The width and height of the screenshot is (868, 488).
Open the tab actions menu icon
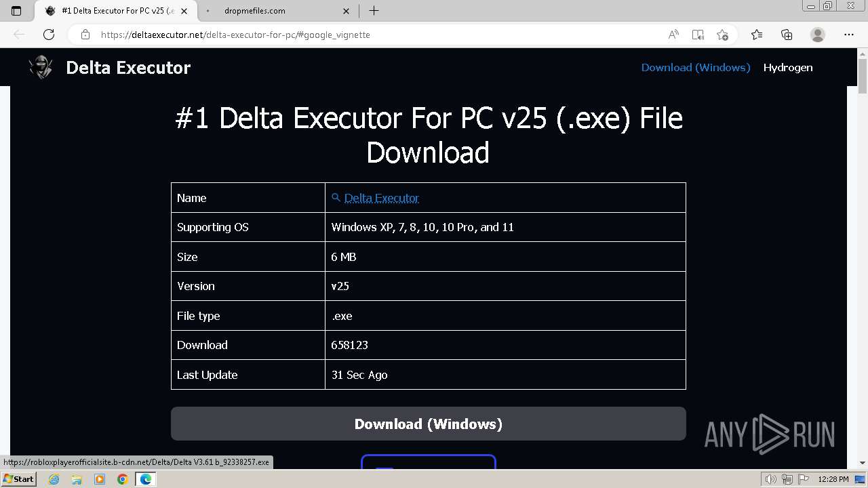point(16,11)
